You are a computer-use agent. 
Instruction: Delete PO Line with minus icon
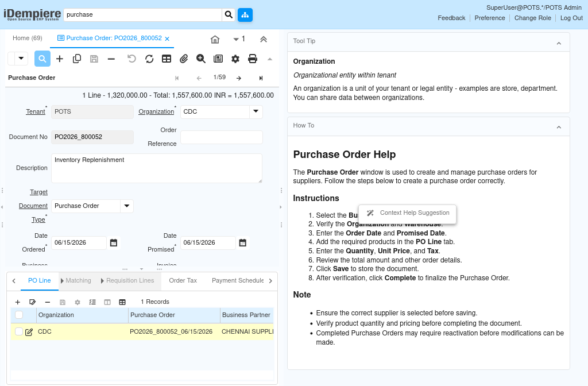(x=48, y=302)
